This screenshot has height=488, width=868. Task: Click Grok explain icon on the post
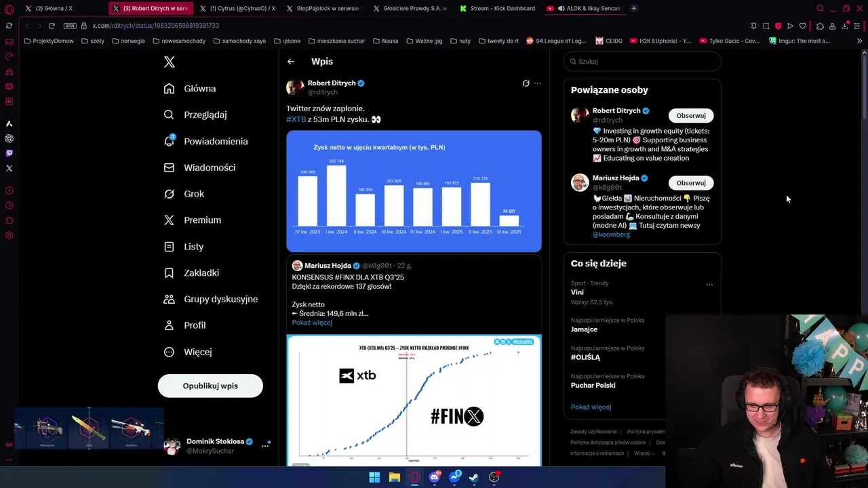click(x=526, y=83)
